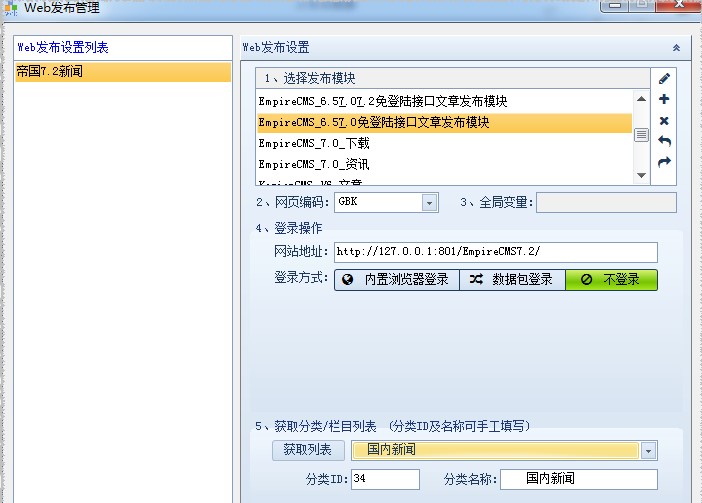This screenshot has width=702, height=503.
Task: Select 不登录 login method
Action: point(611,280)
